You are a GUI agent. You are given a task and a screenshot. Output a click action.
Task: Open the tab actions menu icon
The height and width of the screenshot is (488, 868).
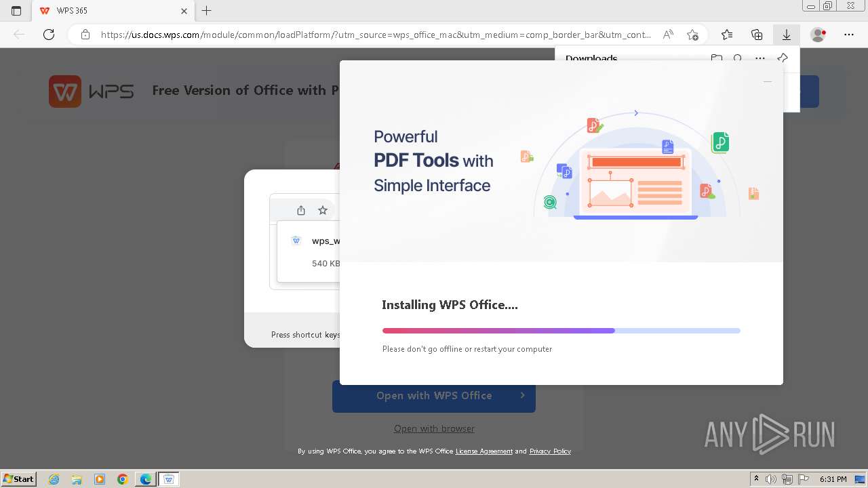16,11
